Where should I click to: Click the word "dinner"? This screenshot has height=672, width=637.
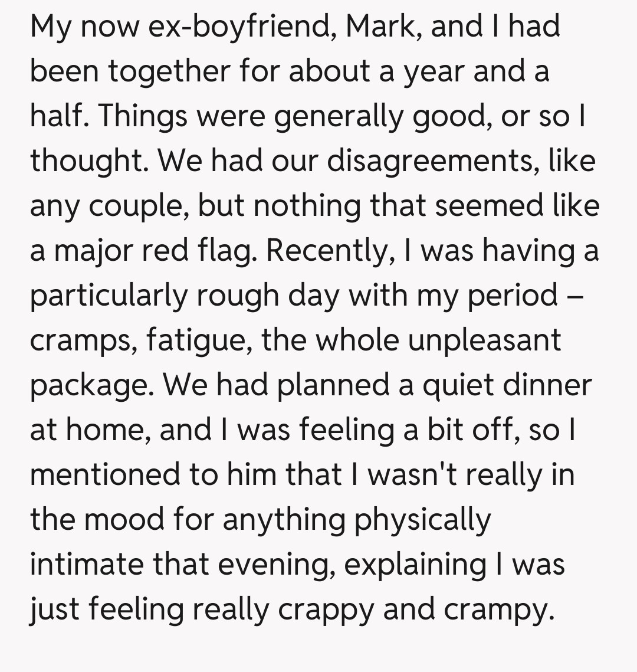547,385
